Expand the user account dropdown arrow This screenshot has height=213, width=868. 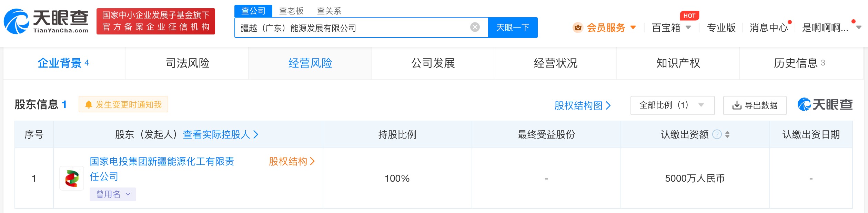click(x=859, y=28)
